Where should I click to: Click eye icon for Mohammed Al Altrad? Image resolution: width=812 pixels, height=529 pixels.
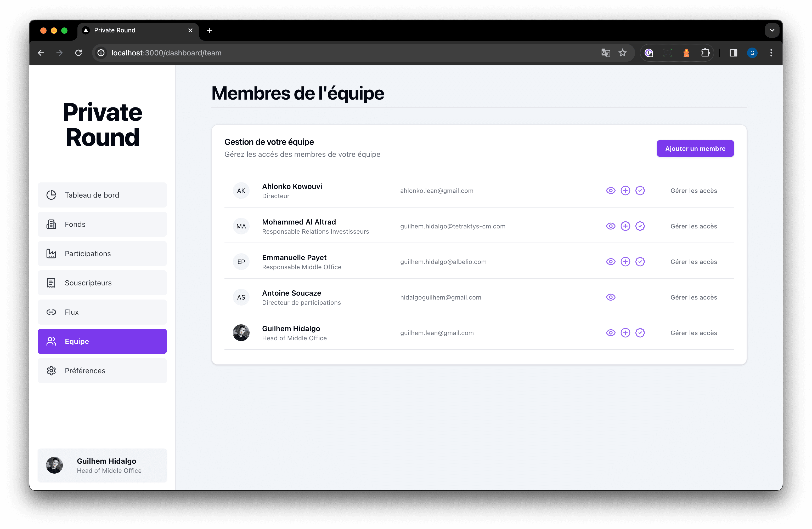click(611, 226)
